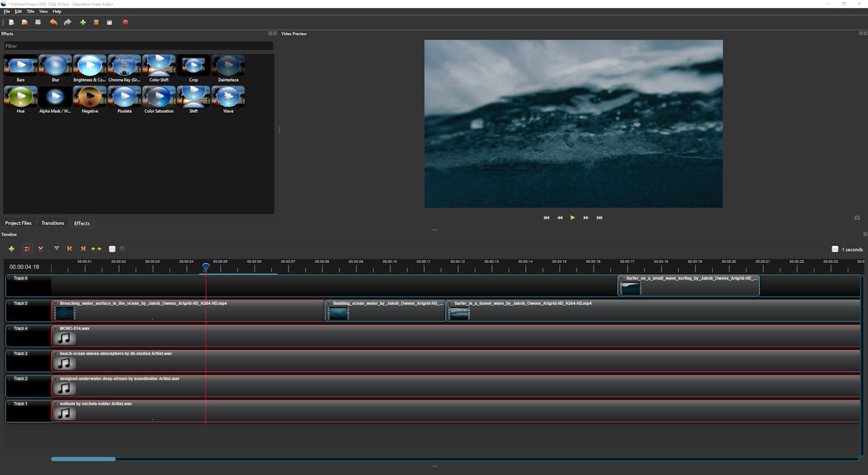
Task: Click the green Import Files plus icon
Action: [x=83, y=22]
